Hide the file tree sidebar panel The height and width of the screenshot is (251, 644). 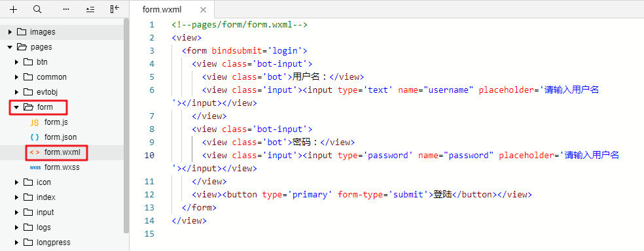pos(115,9)
